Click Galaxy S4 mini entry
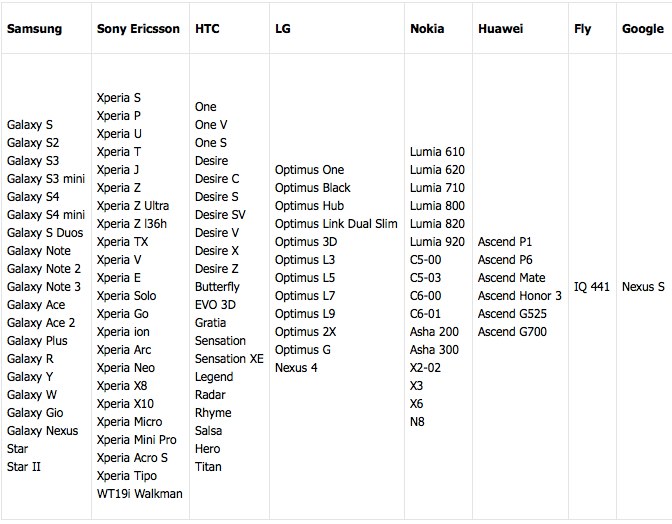Image resolution: width=672 pixels, height=524 pixels. (x=46, y=215)
